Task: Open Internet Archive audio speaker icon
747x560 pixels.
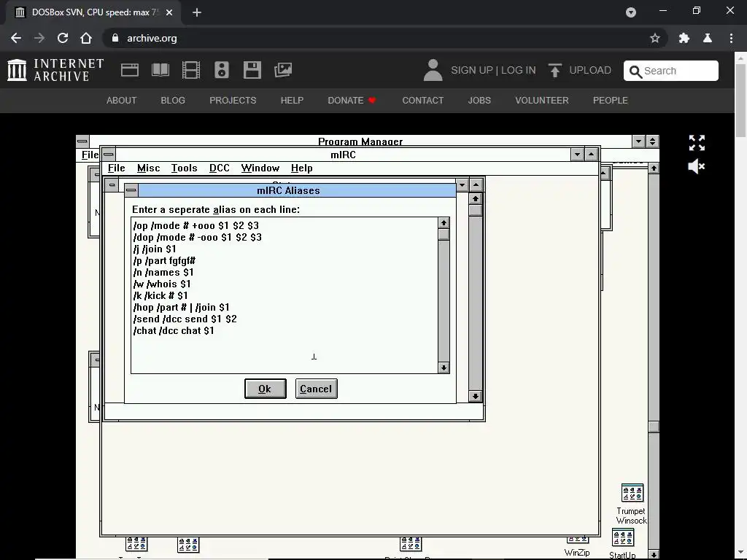Action: pyautogui.click(x=222, y=70)
